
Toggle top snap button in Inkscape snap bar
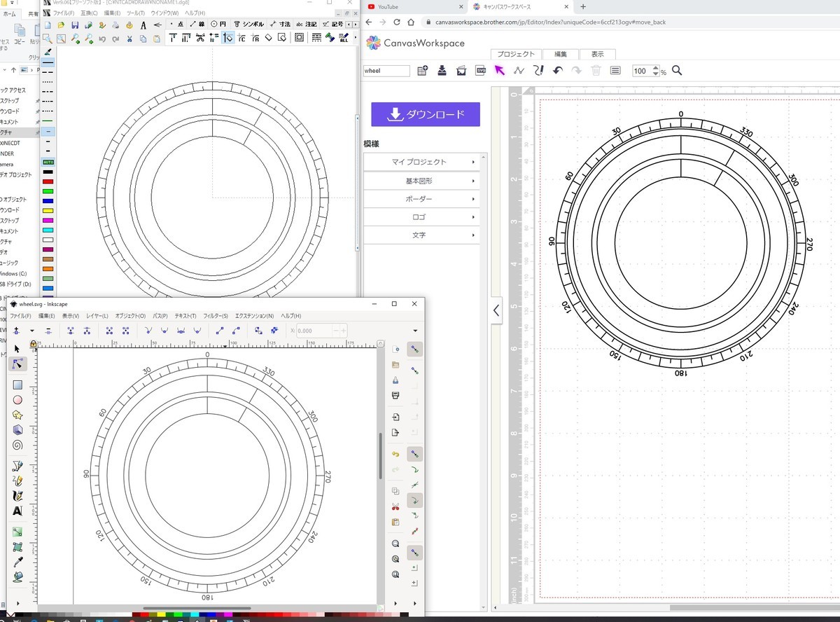click(x=414, y=349)
